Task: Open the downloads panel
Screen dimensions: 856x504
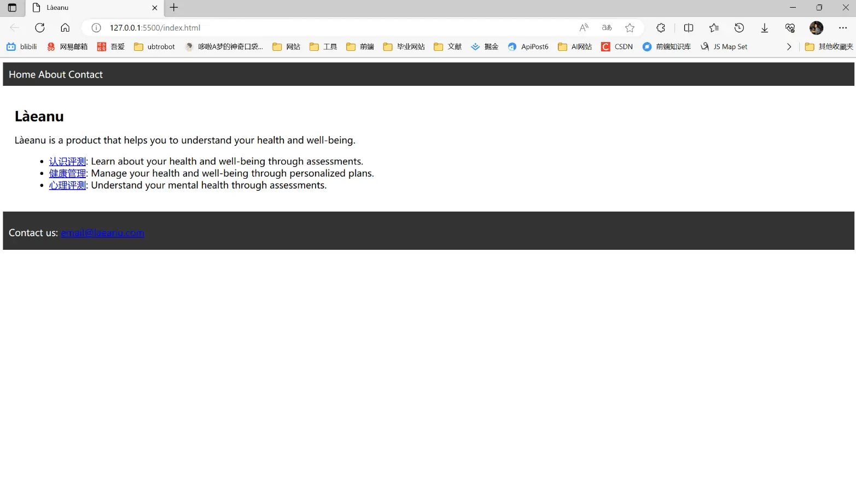Action: coord(764,28)
